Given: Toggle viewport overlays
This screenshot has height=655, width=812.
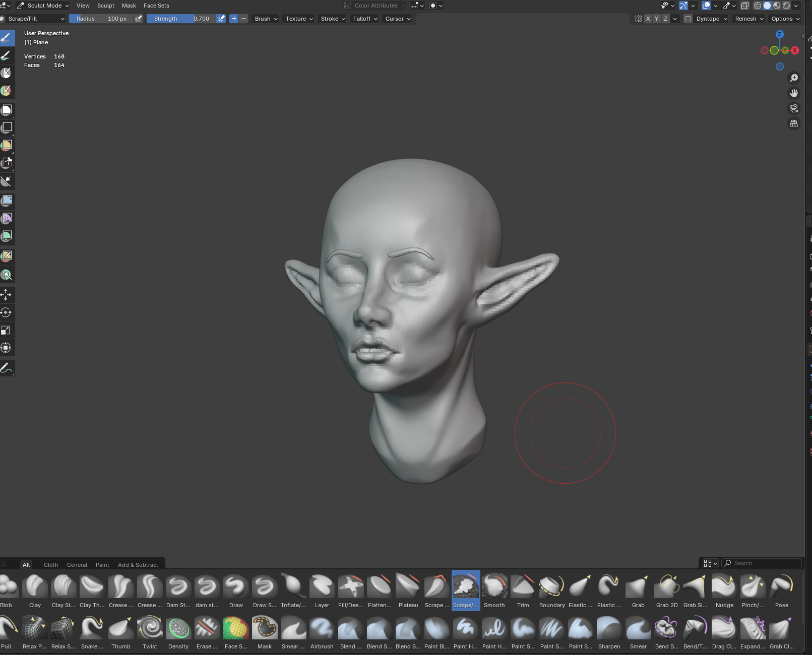Looking at the screenshot, I should (x=706, y=6).
